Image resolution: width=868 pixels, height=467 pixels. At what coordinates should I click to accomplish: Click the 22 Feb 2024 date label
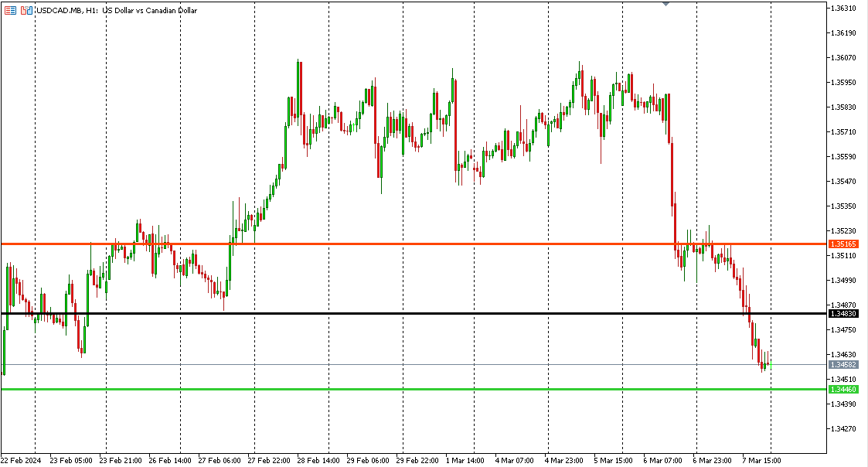coord(23,460)
